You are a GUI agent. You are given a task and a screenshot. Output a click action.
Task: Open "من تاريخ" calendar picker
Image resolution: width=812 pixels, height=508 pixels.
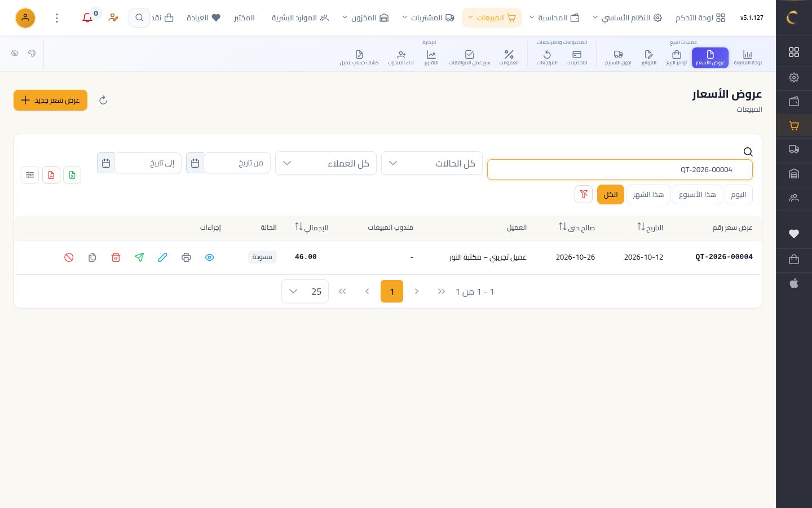point(195,163)
